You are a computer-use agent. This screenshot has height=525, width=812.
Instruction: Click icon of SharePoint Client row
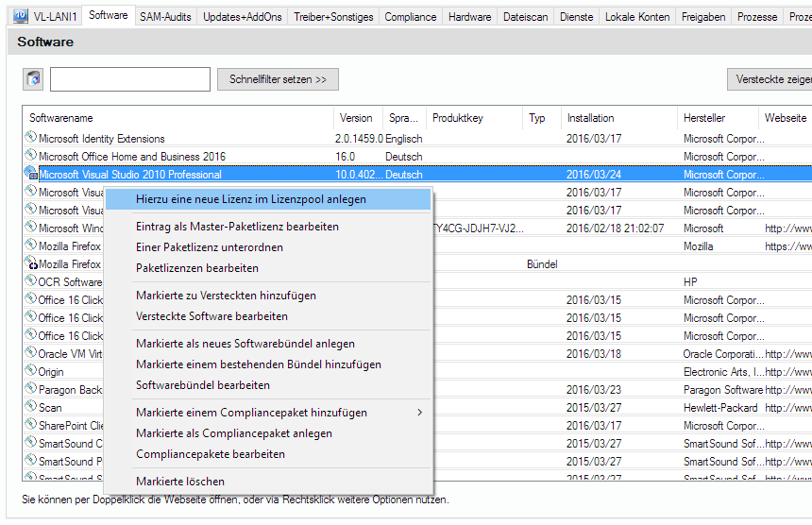pos(31,425)
